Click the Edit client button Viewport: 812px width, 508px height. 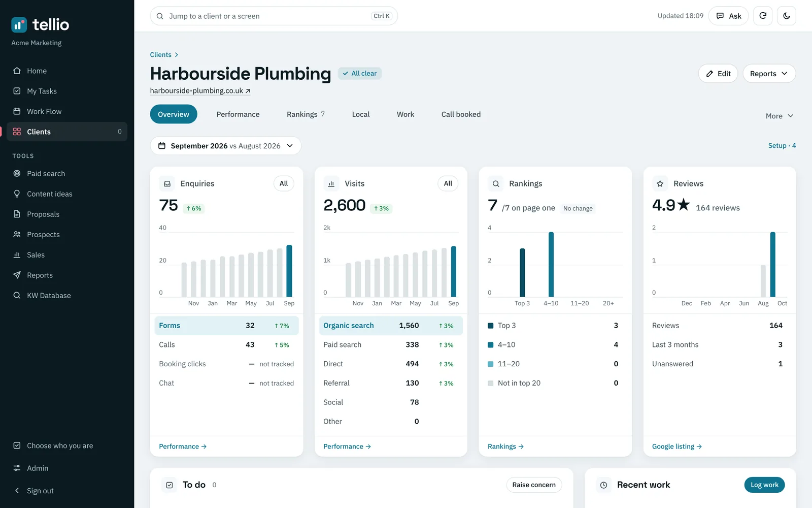(718, 74)
